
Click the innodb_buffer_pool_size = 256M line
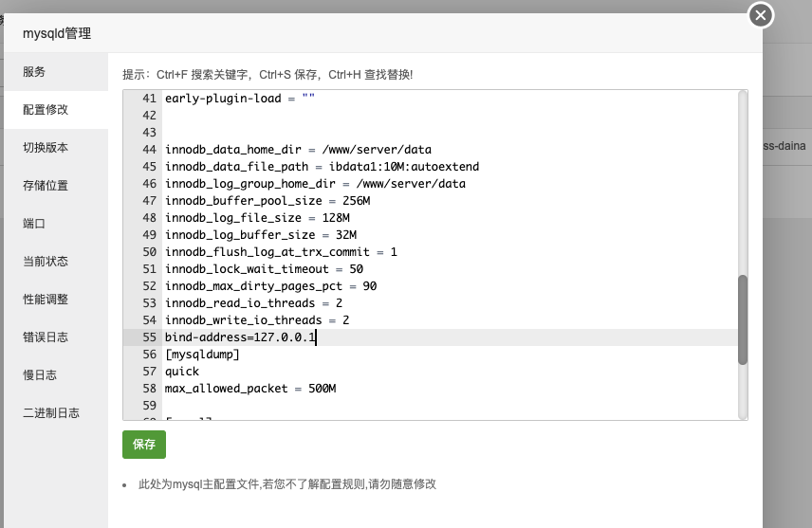point(268,201)
